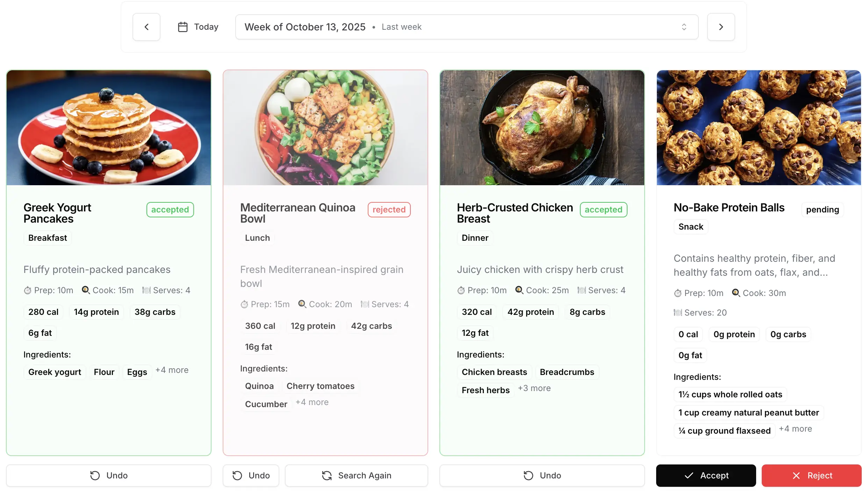Reject the No-Bake Protein Balls recipe
Image resolution: width=868 pixels, height=491 pixels.
pyautogui.click(x=811, y=475)
